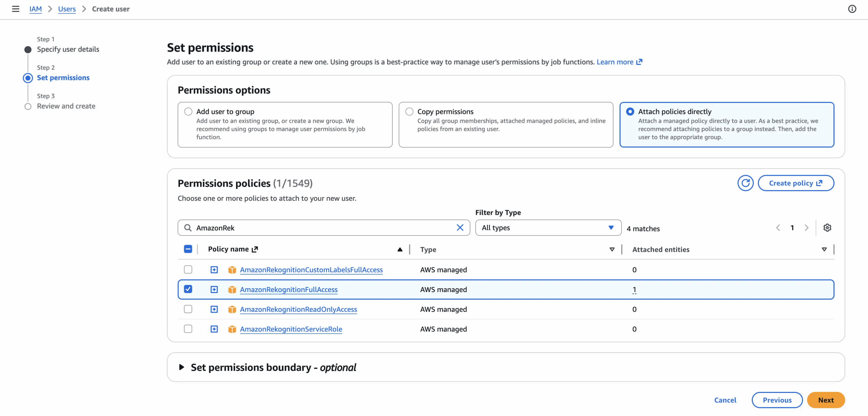Select Step 2 Set permissions

pos(63,78)
